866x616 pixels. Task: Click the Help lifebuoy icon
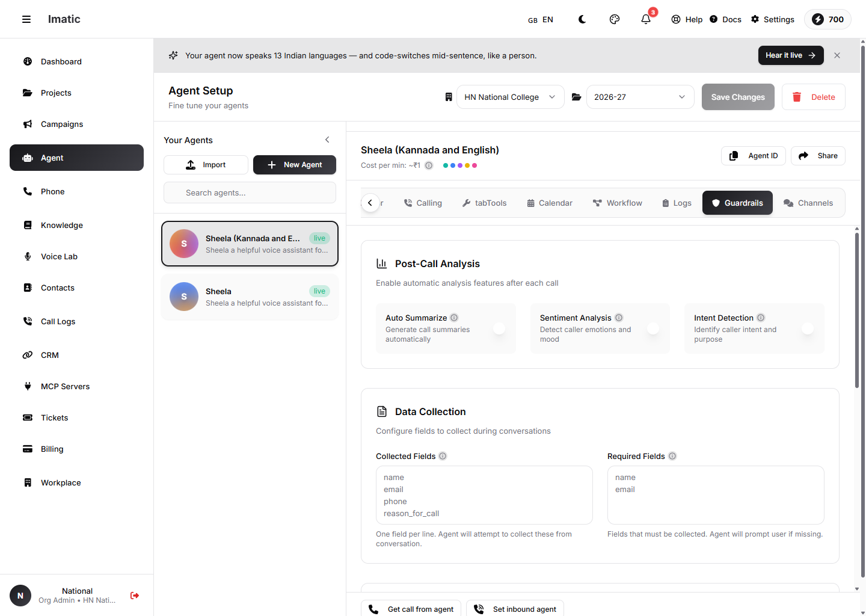(x=676, y=19)
